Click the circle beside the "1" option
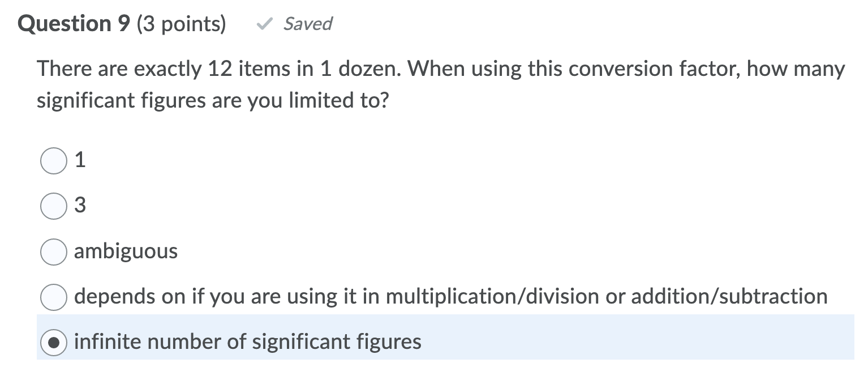868x384 pixels. (53, 161)
